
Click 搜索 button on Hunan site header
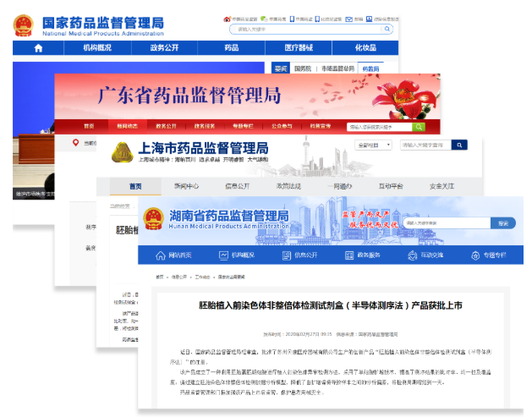click(503, 223)
